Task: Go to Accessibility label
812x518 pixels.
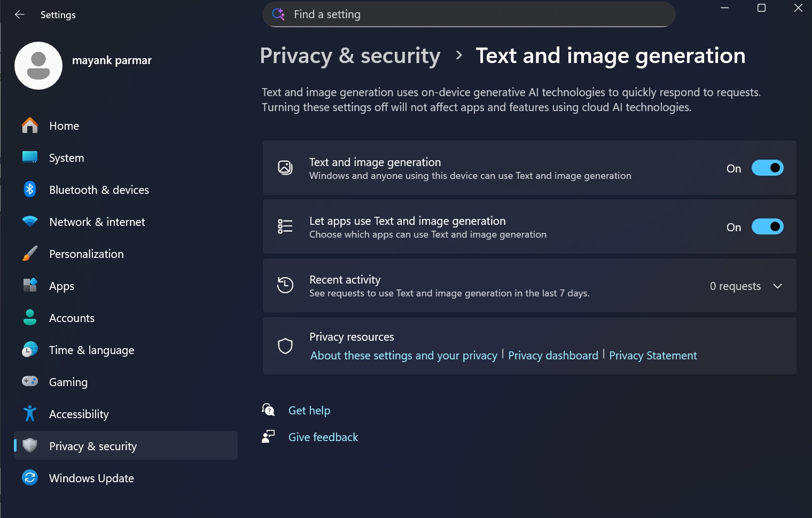Action: pos(79,414)
